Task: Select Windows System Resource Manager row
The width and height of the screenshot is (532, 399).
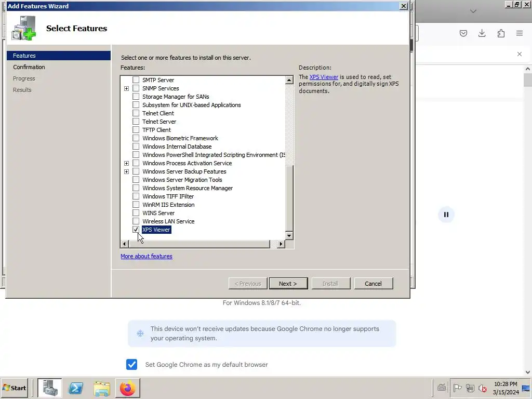Action: (x=187, y=188)
